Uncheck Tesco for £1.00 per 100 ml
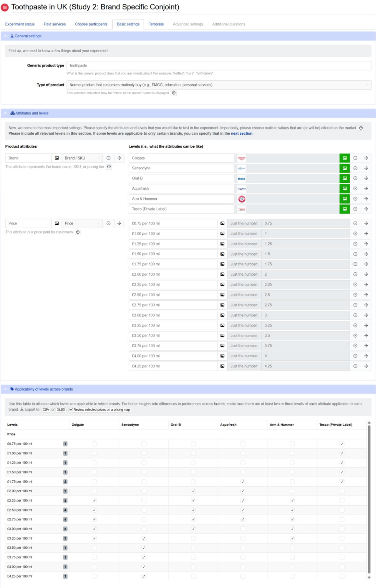Viewport: 378px width, 588px height. (x=342, y=453)
